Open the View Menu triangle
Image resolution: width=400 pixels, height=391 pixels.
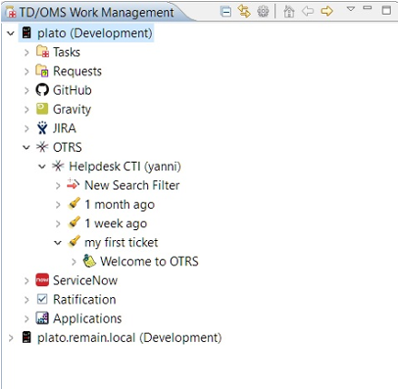pos(351,9)
